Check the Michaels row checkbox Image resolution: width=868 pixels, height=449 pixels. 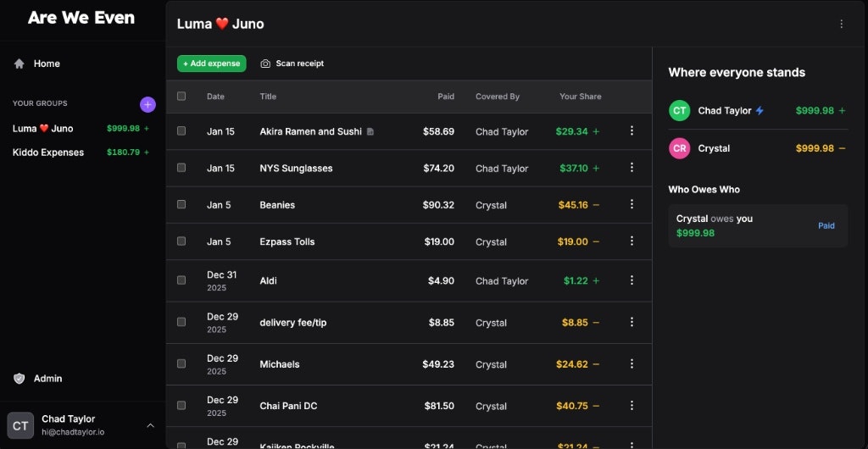[x=181, y=363]
